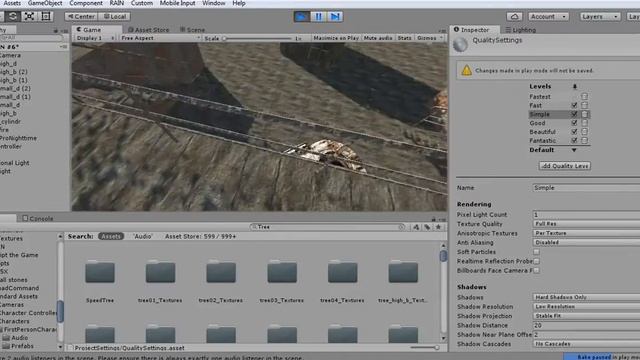
Task: Switch to the Lighting tab
Action: coord(521,30)
